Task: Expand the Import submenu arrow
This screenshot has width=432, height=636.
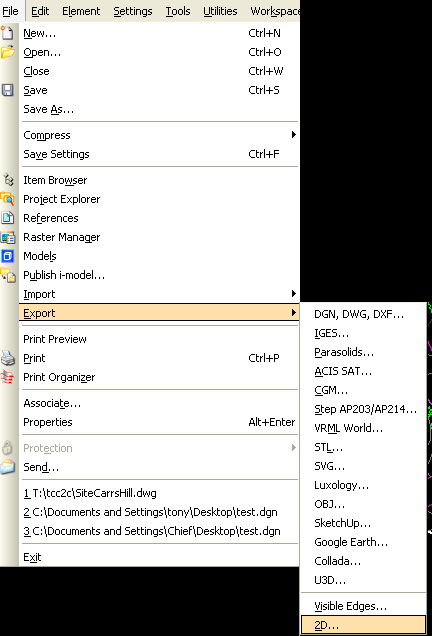Action: 294,294
